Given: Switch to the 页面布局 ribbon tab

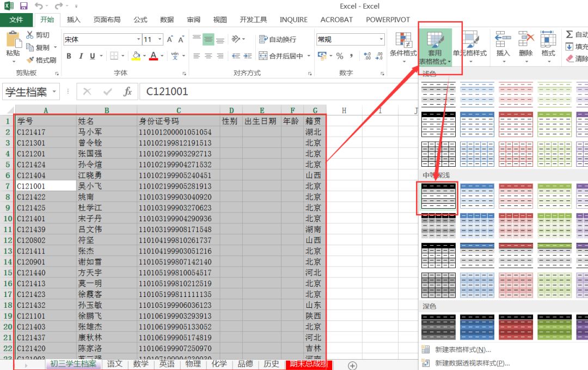Looking at the screenshot, I should tap(107, 20).
